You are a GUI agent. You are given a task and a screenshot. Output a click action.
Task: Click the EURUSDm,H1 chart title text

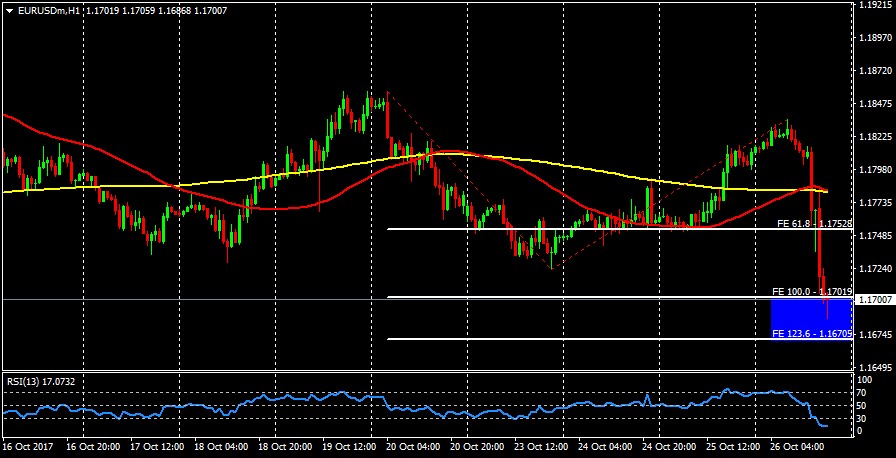pyautogui.click(x=49, y=9)
